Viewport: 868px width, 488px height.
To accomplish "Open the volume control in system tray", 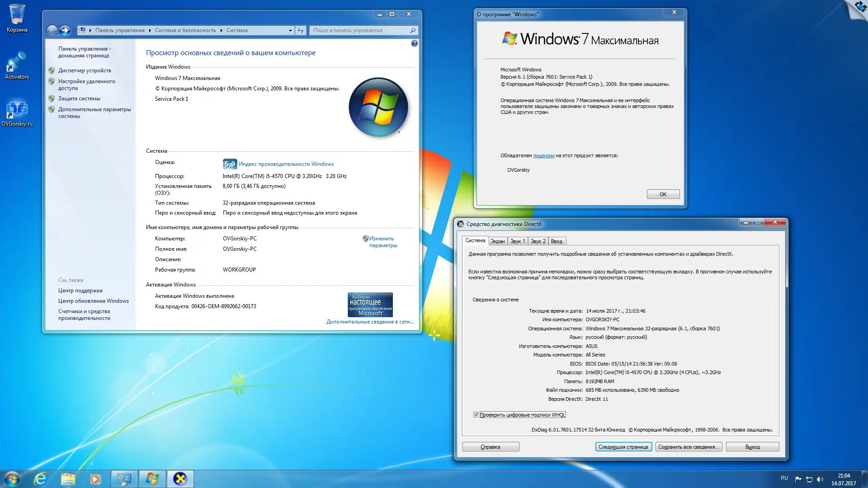I will [x=820, y=479].
